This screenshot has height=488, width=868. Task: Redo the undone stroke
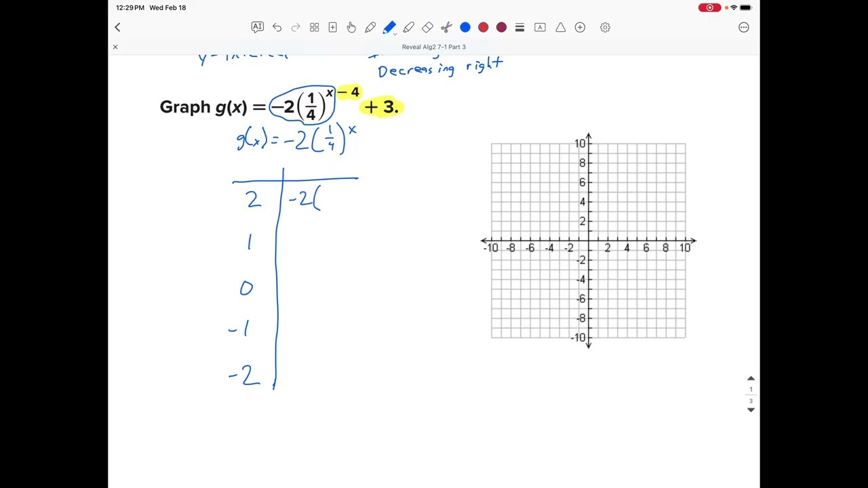point(296,27)
